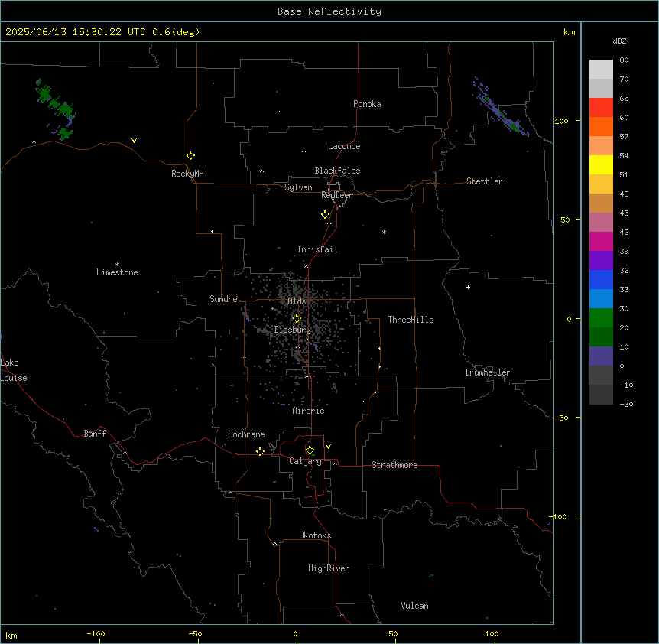Pick the magenta 42-39 dBZ legend swatch
The height and width of the screenshot is (644, 659).
tap(601, 241)
